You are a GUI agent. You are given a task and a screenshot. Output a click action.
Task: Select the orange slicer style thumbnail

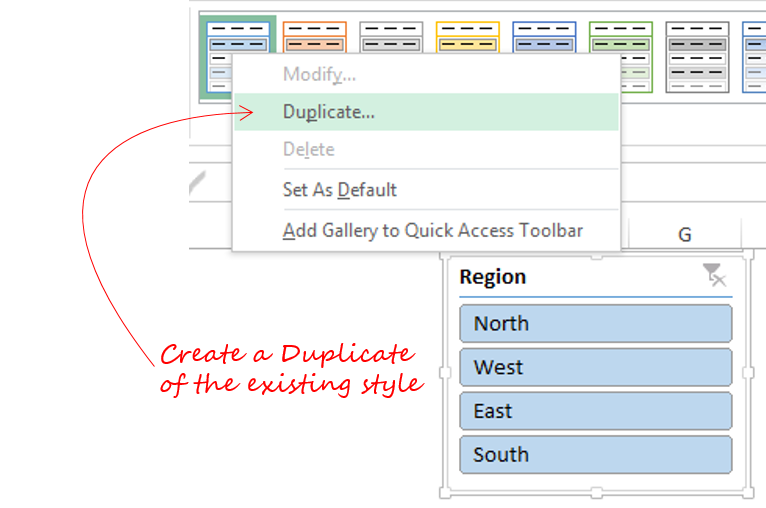coord(315,37)
